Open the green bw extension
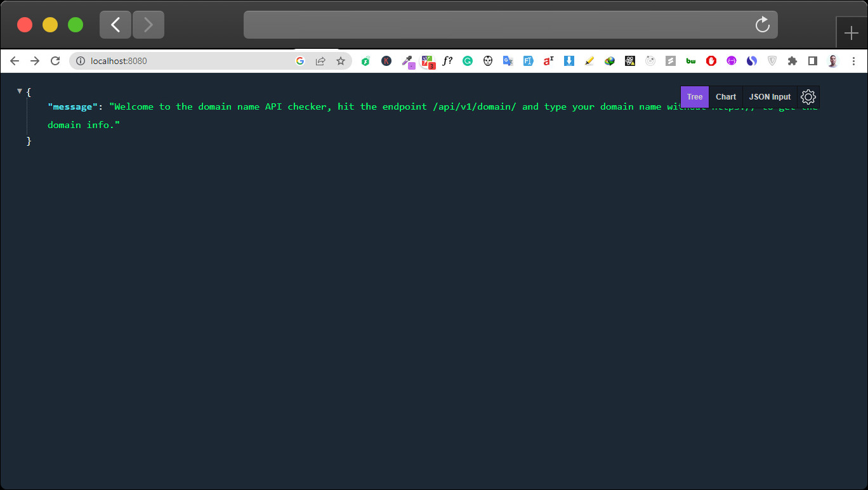 pyautogui.click(x=691, y=61)
